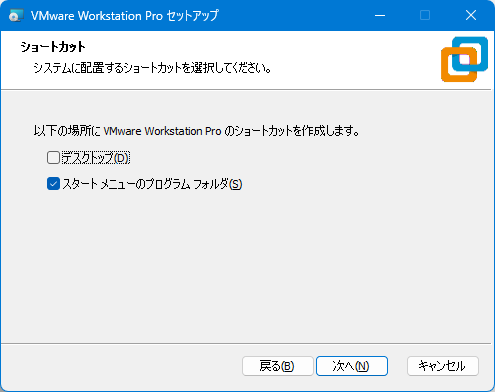Enable the デスクトップ(D) shortcut checkbox
495x392 pixels.
coord(53,158)
